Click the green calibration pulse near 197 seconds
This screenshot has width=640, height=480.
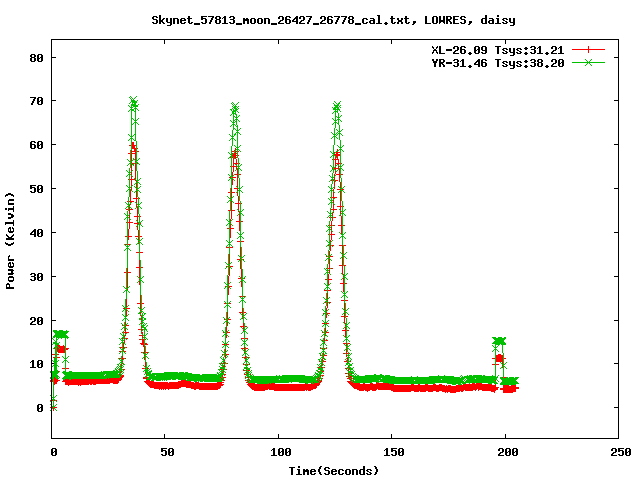tap(499, 341)
